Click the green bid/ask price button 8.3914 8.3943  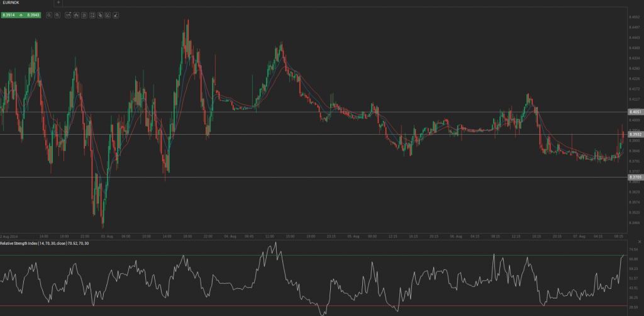pyautogui.click(x=21, y=15)
